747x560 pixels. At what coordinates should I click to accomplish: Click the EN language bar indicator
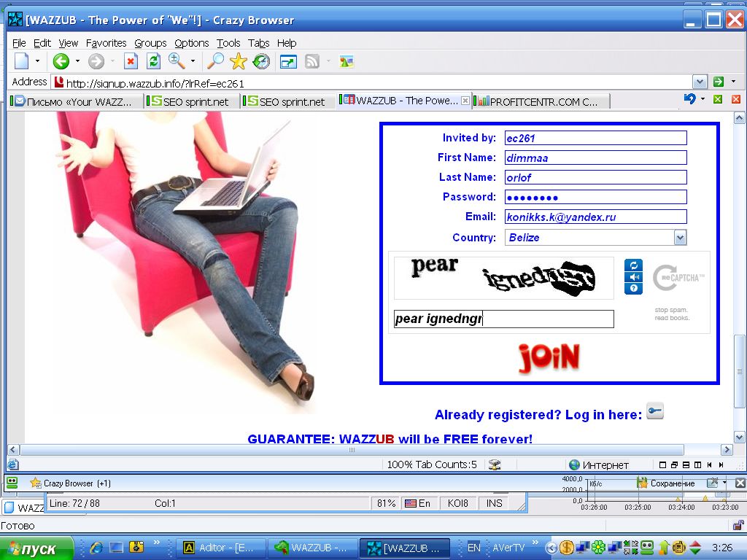pyautogui.click(x=473, y=548)
